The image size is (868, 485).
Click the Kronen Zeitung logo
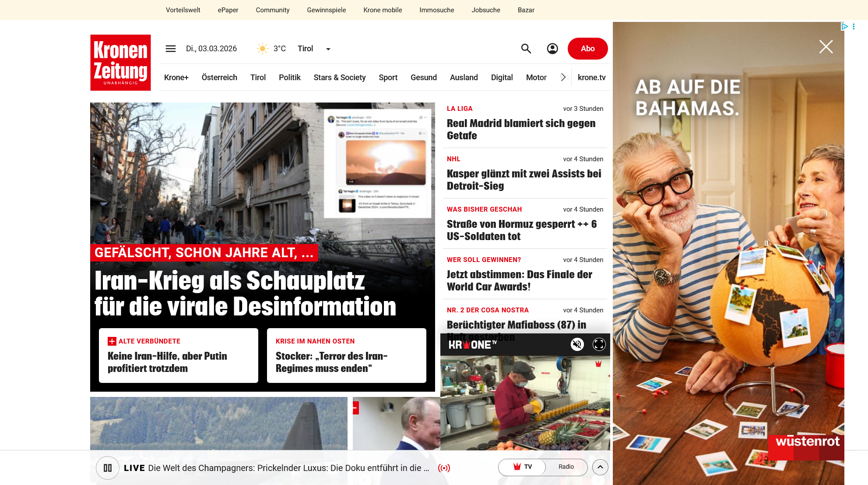[120, 63]
